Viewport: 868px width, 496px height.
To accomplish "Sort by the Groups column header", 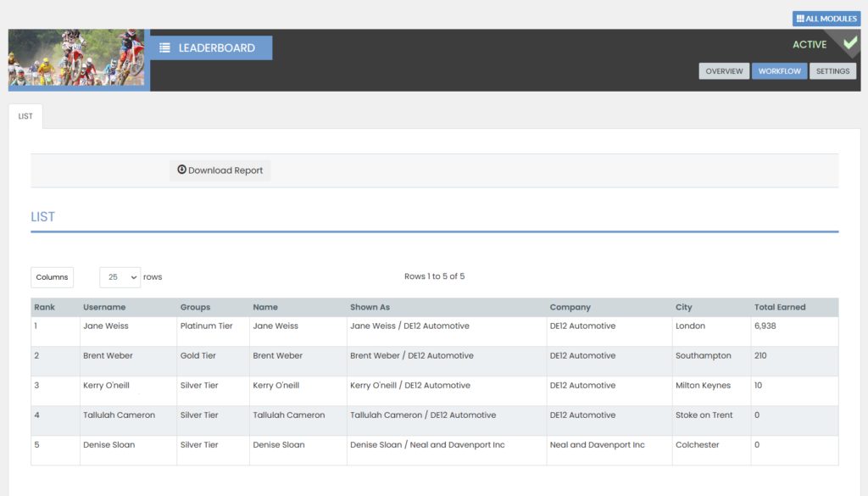I will 195,307.
